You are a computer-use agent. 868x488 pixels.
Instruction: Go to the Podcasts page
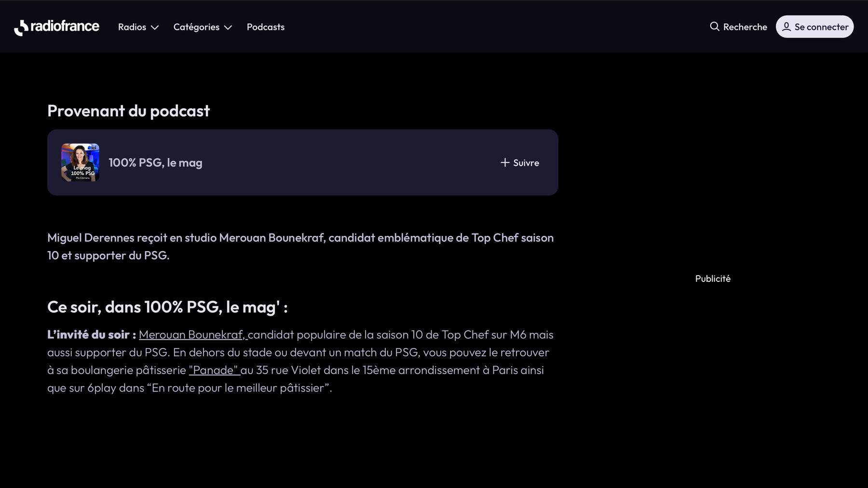pos(265,27)
